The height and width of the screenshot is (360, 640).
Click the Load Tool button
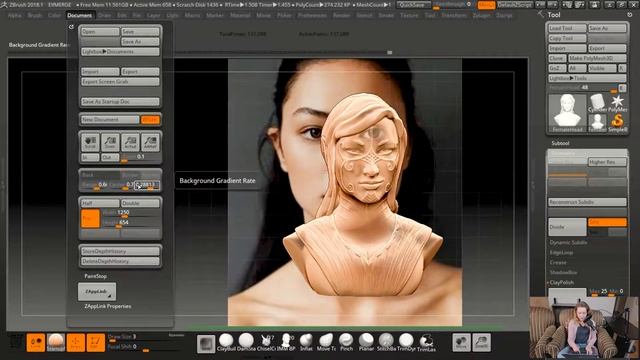point(567,28)
